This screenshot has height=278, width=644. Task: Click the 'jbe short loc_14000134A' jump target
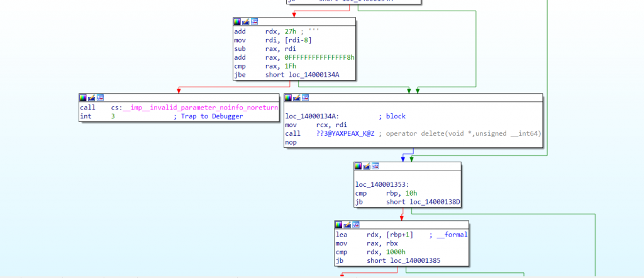tap(314, 75)
